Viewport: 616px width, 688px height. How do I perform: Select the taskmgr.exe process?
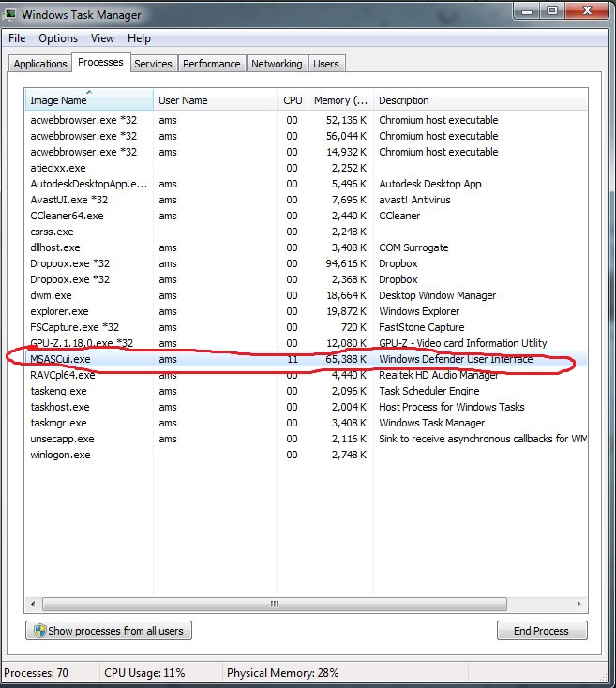click(306, 423)
